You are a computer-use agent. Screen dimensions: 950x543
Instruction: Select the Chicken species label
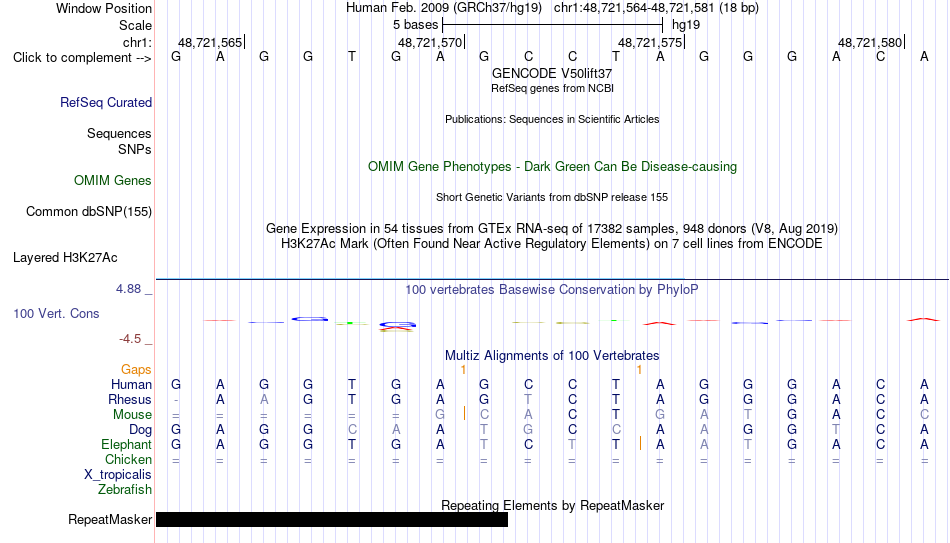128,460
